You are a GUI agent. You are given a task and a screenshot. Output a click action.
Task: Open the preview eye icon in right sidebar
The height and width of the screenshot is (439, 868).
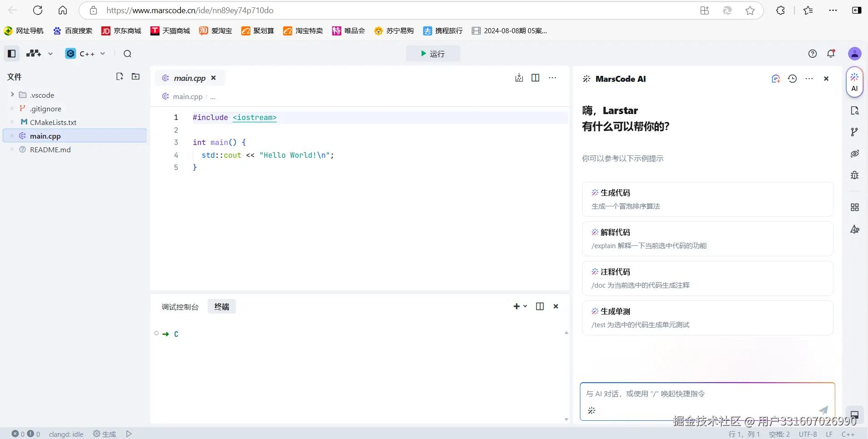click(855, 154)
